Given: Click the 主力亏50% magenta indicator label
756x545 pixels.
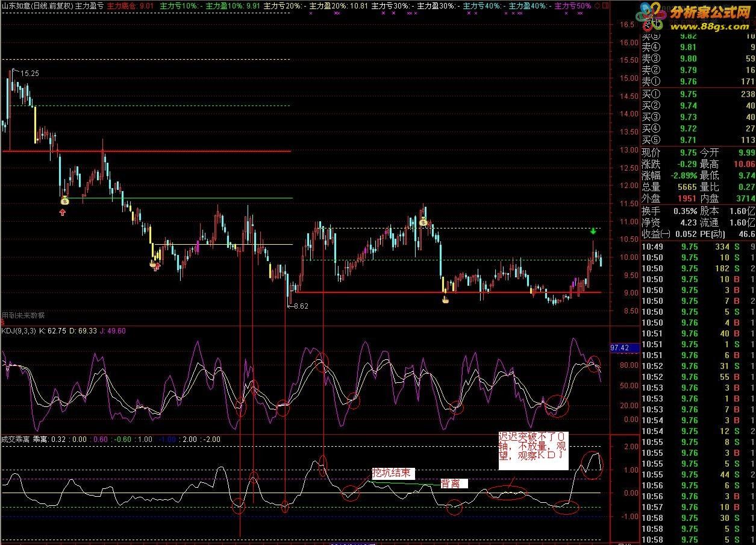Looking at the screenshot, I should click(573, 5).
